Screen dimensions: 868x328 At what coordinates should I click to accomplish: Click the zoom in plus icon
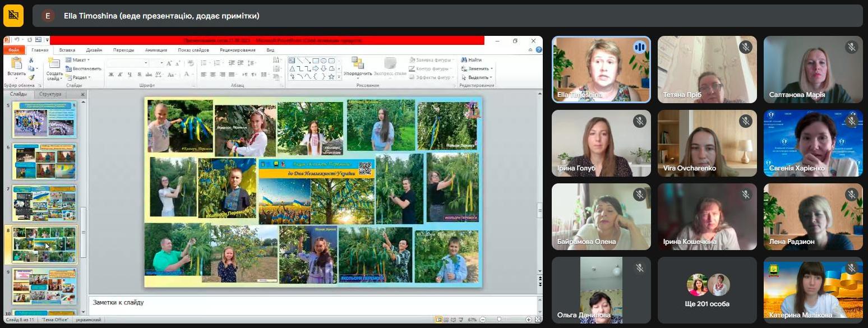[x=528, y=319]
